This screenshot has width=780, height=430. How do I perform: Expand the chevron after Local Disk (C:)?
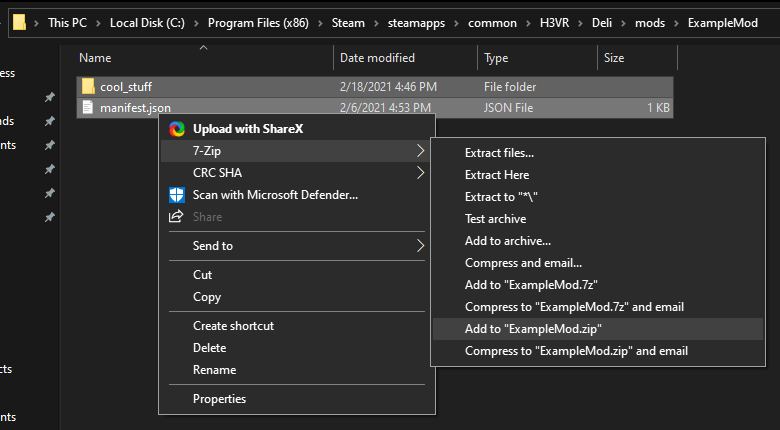196,23
